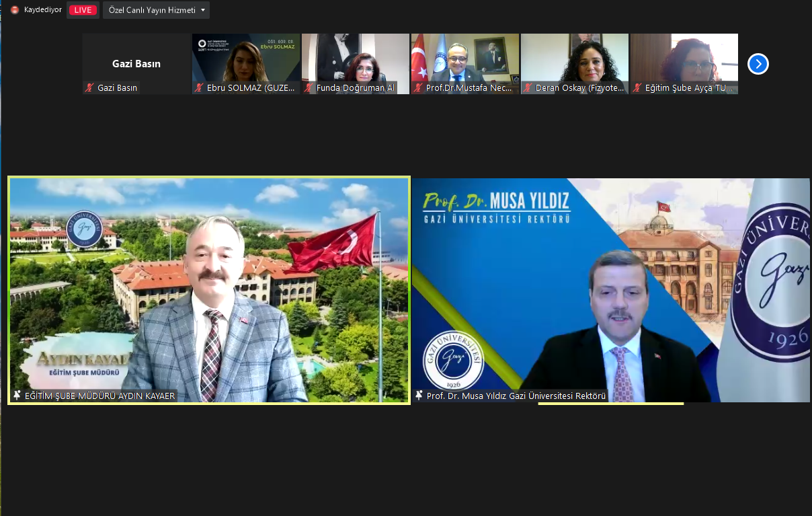Click name label Prof. Dr. Musa Yıldız Gazi Üniversitesi Rektörü
This screenshot has width=812, height=516.
point(516,396)
